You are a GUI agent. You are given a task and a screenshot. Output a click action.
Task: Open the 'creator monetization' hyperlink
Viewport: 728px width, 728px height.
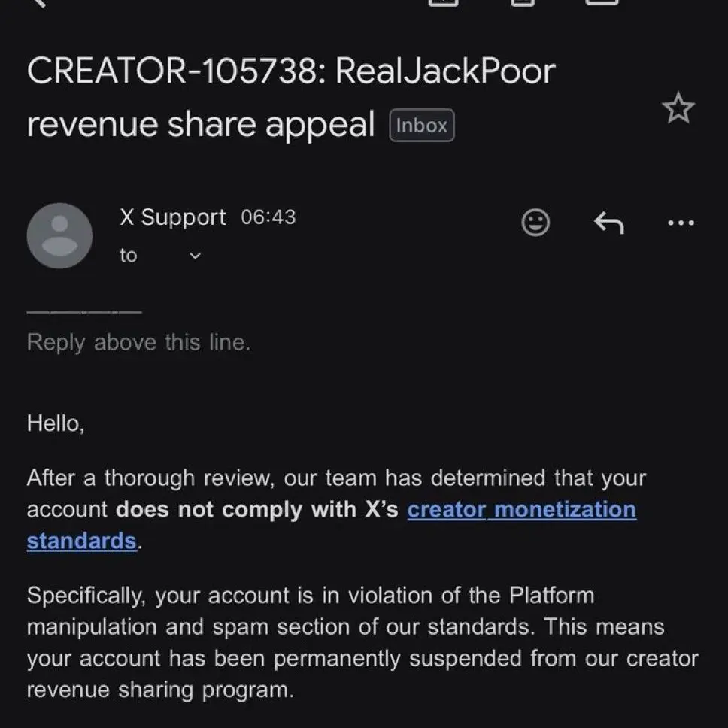click(521, 510)
